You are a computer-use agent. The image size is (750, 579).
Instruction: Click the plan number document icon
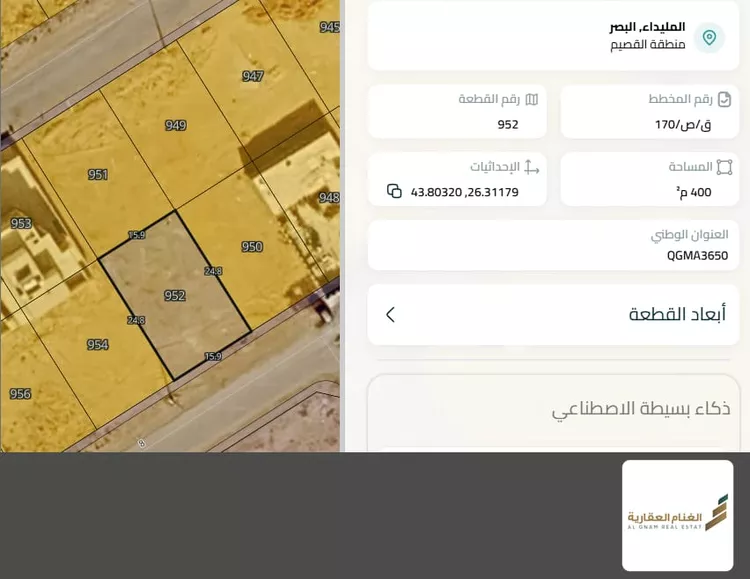(x=725, y=100)
